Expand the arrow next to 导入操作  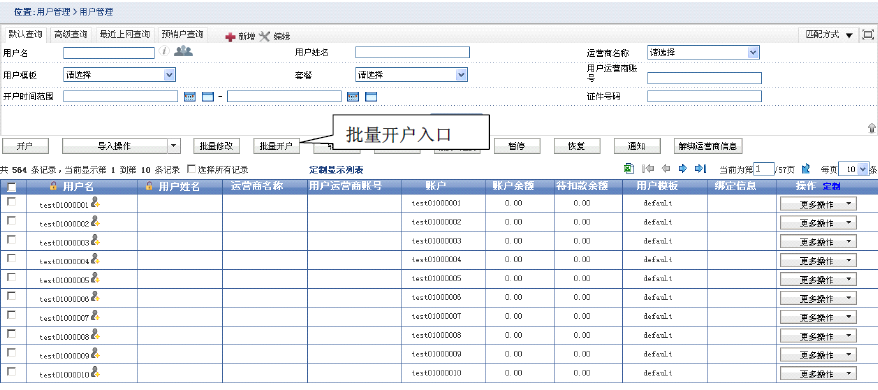tap(174, 146)
